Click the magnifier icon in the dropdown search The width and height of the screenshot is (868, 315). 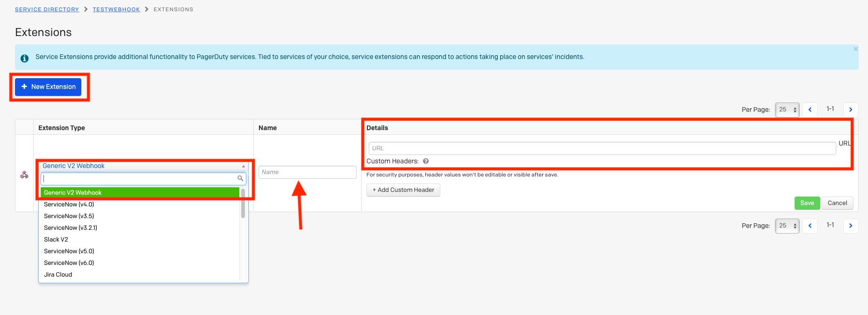point(240,178)
